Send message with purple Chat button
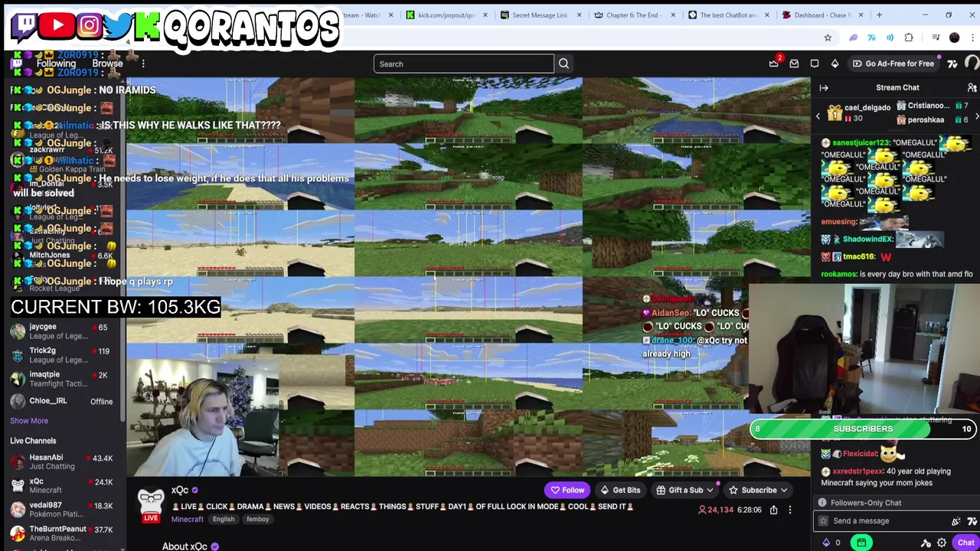Image resolution: width=980 pixels, height=551 pixels. 965,543
